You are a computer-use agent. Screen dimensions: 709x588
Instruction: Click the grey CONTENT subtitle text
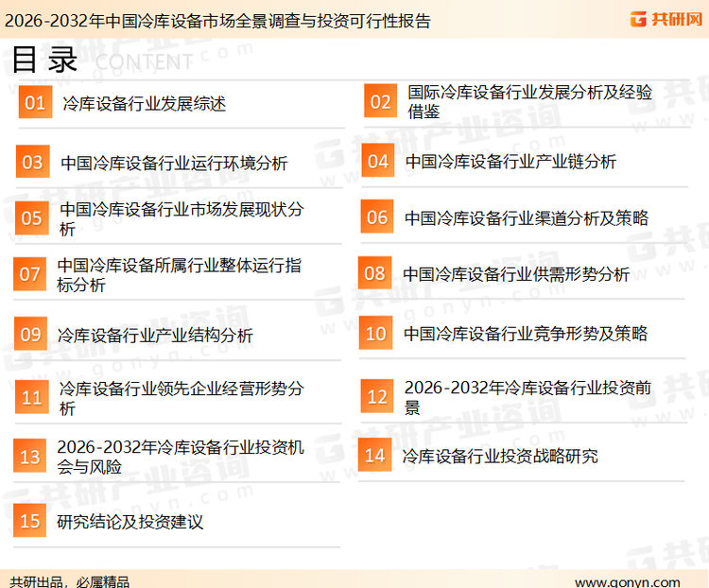tap(145, 62)
